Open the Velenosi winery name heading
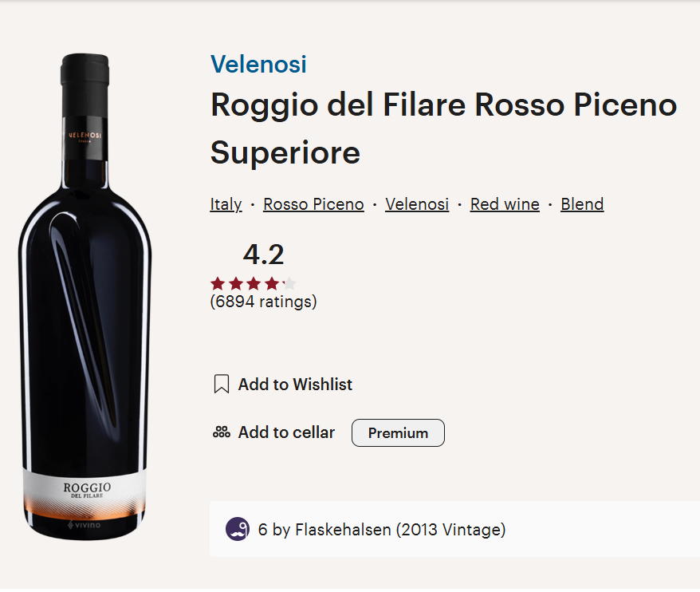This screenshot has width=700, height=592. coord(258,64)
